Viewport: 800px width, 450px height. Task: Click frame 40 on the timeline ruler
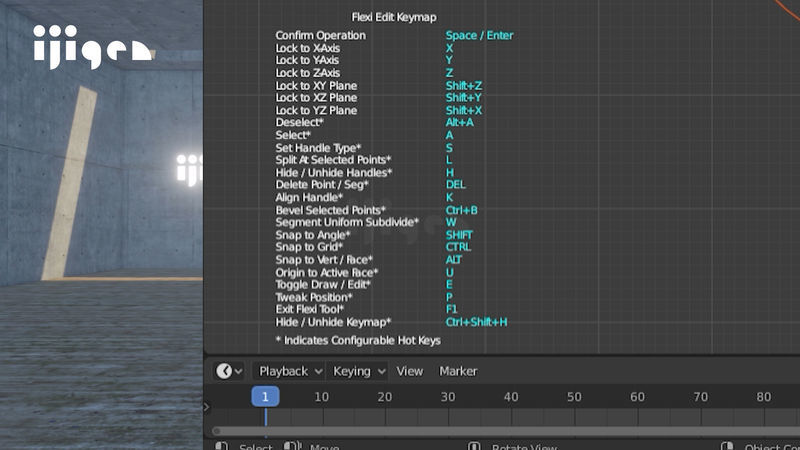(511, 397)
